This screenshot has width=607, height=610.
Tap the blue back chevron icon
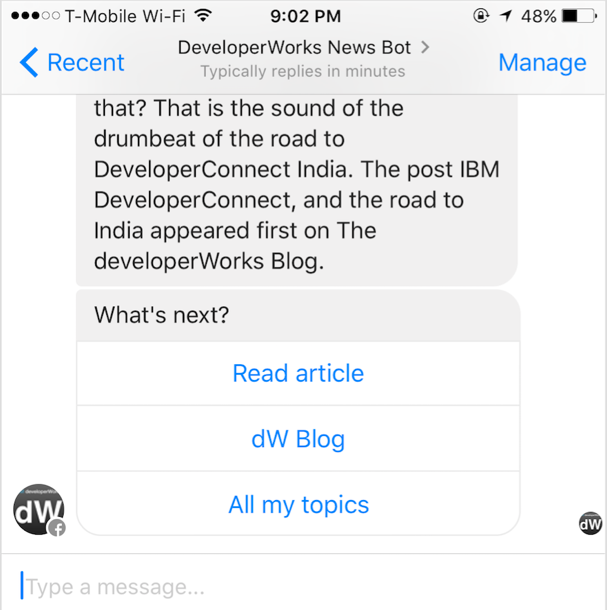[x=29, y=63]
